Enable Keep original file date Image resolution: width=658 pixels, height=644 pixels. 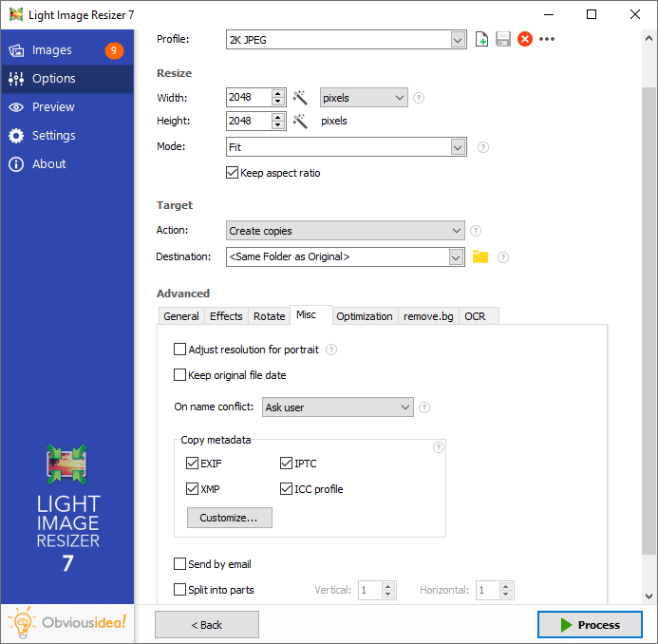pos(180,375)
